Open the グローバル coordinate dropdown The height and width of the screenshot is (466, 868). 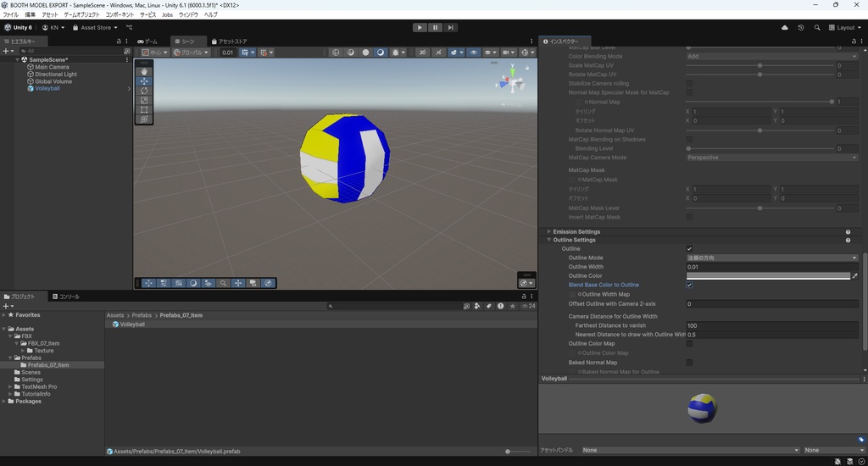pyautogui.click(x=191, y=53)
